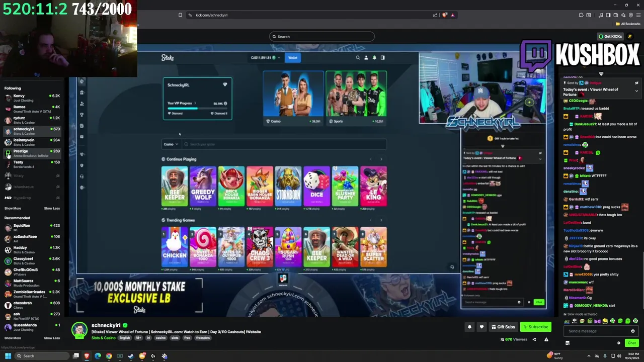
Task: Click the Get KICKs button
Action: (x=610, y=36)
